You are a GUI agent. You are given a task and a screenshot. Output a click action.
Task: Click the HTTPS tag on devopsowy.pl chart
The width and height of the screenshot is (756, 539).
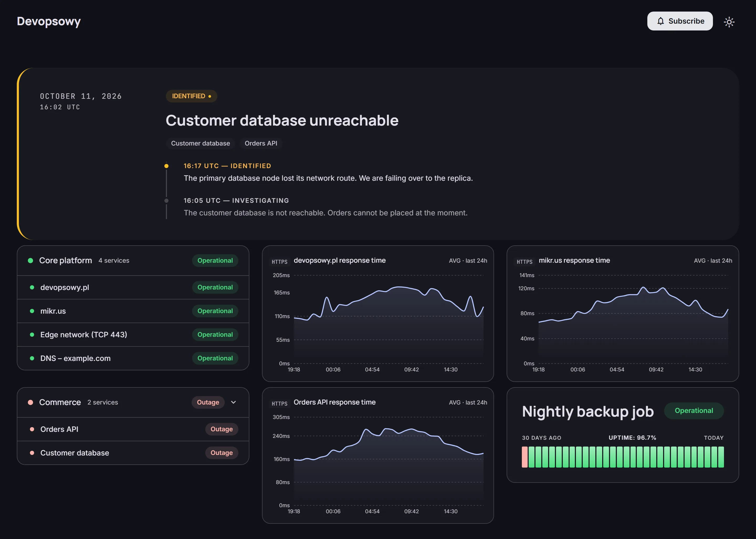[280, 262]
